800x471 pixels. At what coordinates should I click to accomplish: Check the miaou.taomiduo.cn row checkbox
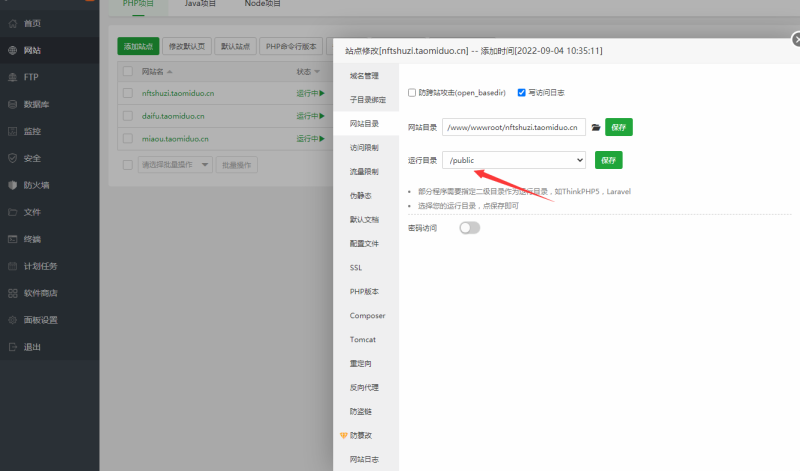point(128,138)
